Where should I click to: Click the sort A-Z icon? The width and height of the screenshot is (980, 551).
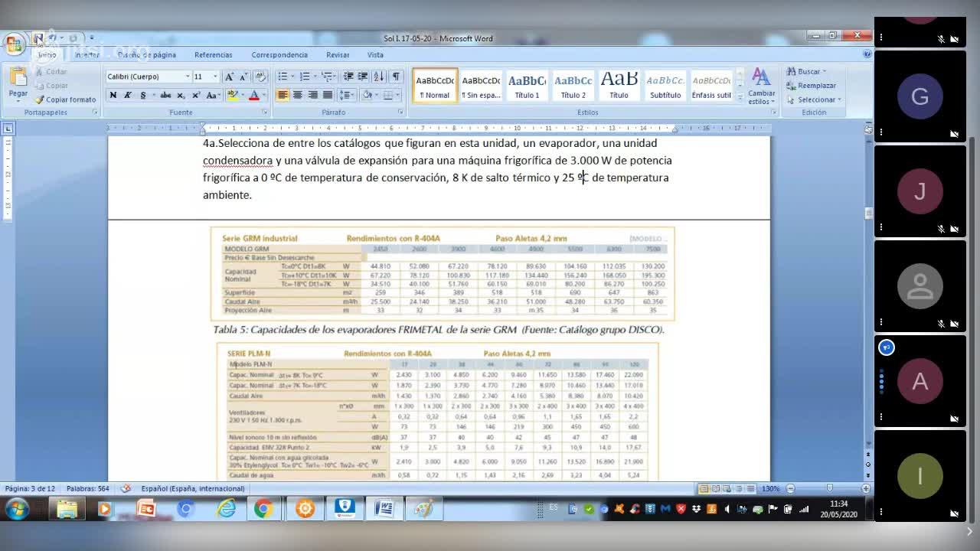coord(380,77)
